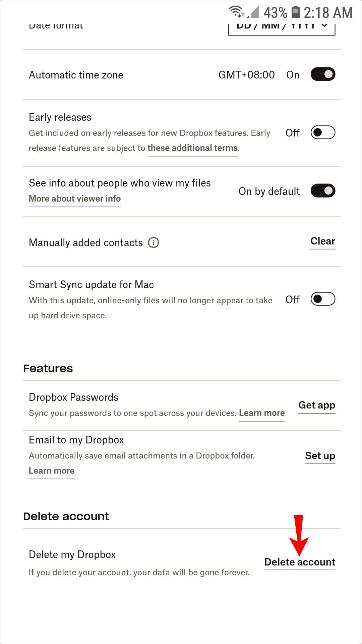Image resolution: width=362 pixels, height=644 pixels.
Task: Turn off viewer info toggle
Action: [x=323, y=191]
